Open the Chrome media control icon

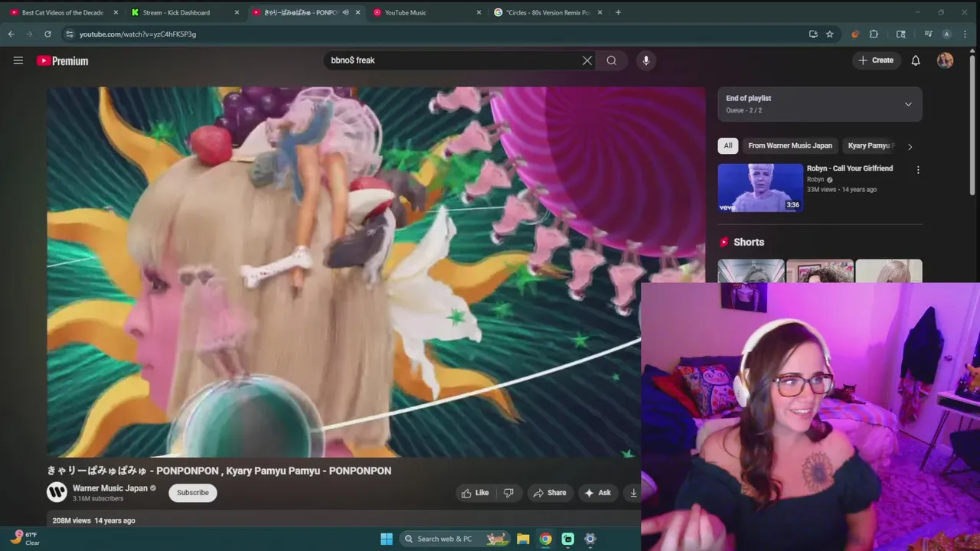[x=928, y=34]
